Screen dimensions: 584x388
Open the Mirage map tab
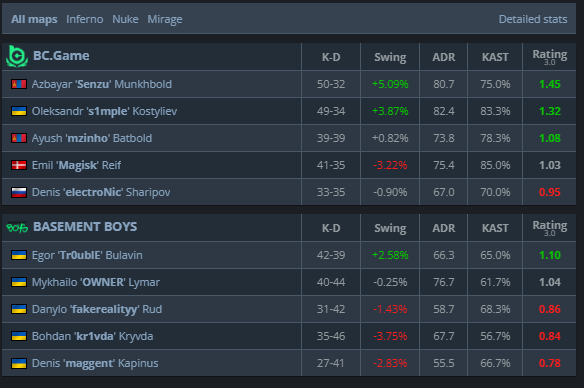pos(165,19)
